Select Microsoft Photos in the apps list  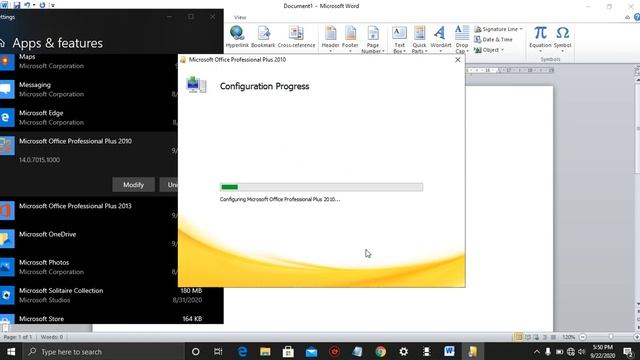pyautogui.click(x=89, y=267)
